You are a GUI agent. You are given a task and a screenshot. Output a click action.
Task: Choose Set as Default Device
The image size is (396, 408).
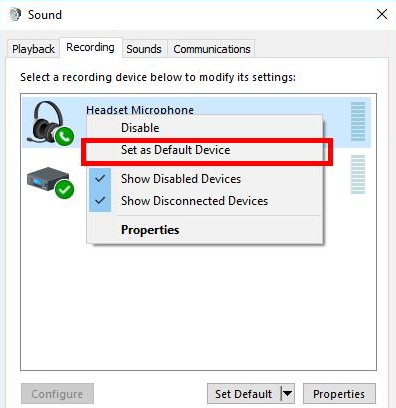(x=175, y=150)
